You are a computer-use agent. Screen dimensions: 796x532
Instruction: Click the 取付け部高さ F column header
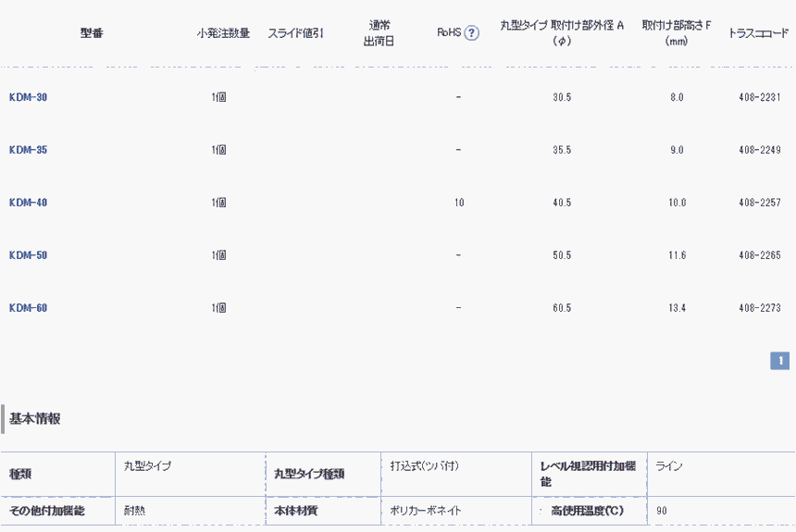[x=677, y=33]
